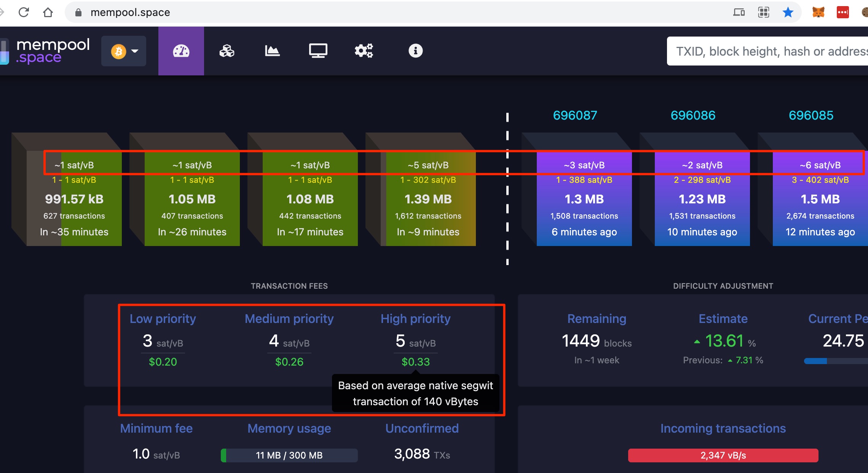Screen dimensions: 868x473
Task: Open the graphs chart page
Action: point(272,51)
